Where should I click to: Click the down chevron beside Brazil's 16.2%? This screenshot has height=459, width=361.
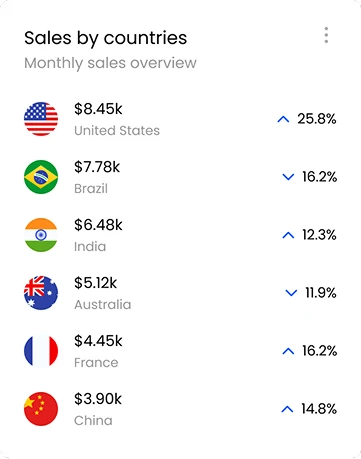(288, 177)
